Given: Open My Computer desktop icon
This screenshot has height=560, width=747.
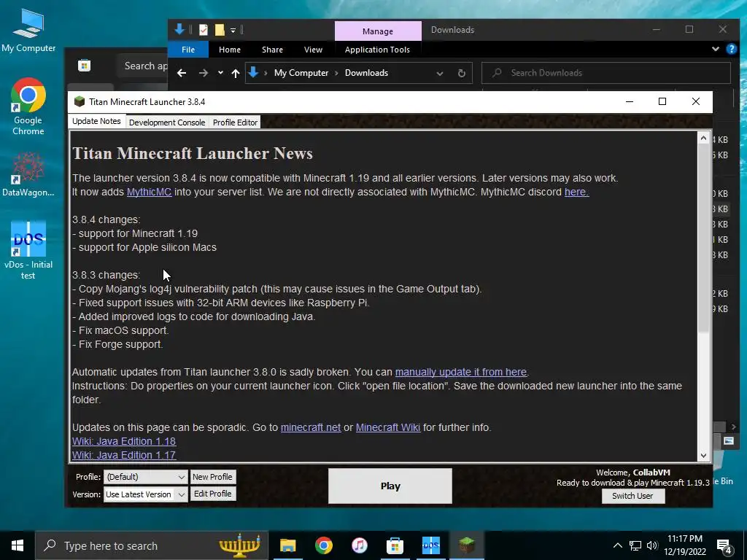Looking at the screenshot, I should 28,30.
